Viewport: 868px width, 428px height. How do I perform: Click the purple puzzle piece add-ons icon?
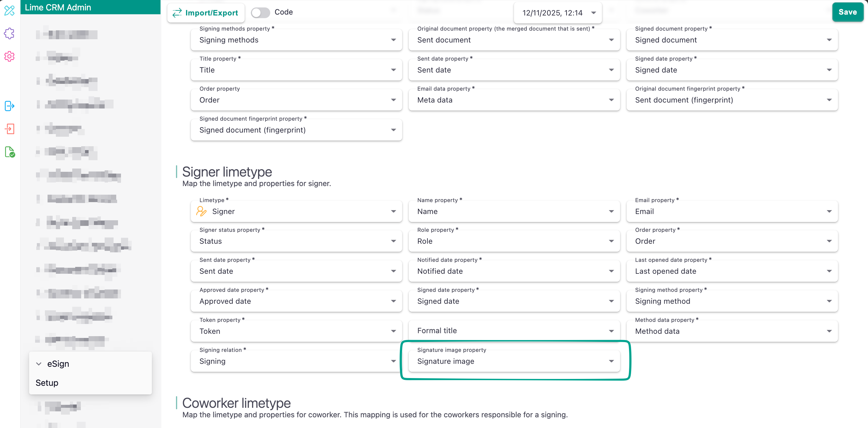(10, 33)
